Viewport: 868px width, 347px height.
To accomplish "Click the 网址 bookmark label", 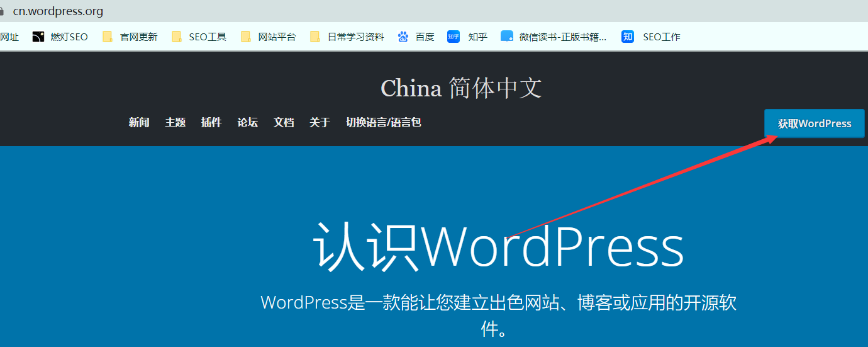I will (x=9, y=37).
